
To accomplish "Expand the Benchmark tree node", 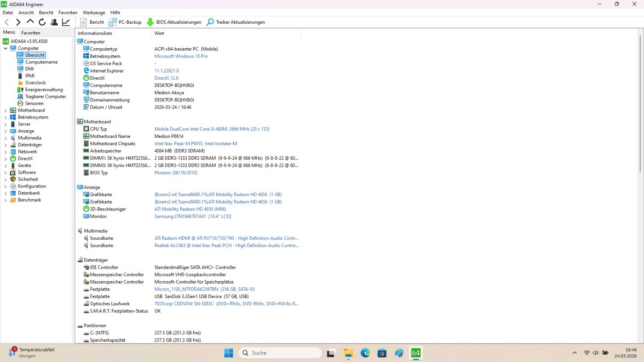I will point(6,200).
